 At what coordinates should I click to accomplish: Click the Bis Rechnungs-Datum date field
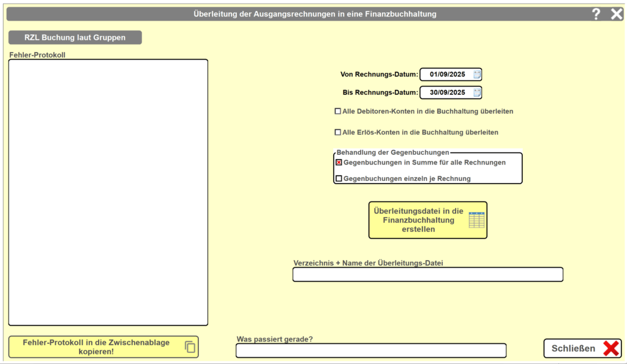[447, 93]
